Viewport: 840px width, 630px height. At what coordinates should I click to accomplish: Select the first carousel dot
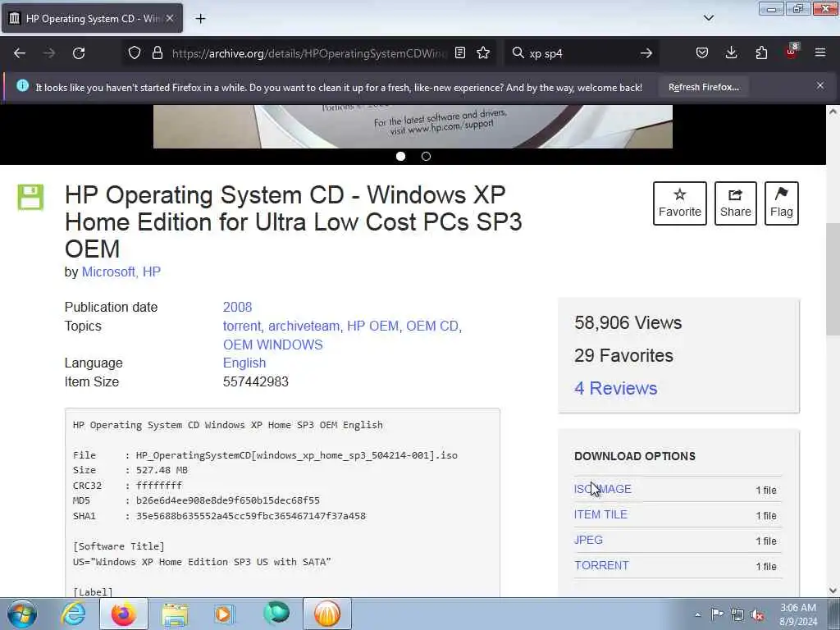[x=400, y=157]
